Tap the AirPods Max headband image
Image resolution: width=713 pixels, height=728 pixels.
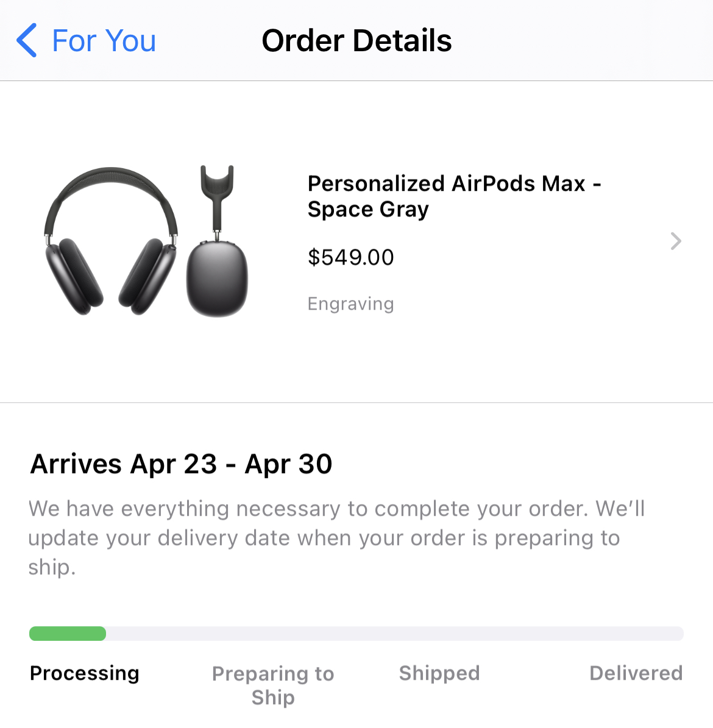click(110, 183)
